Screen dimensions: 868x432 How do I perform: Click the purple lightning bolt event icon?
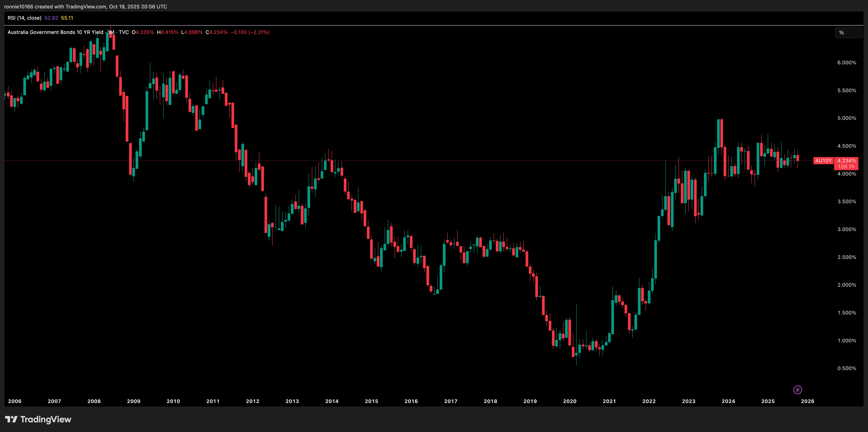(797, 390)
